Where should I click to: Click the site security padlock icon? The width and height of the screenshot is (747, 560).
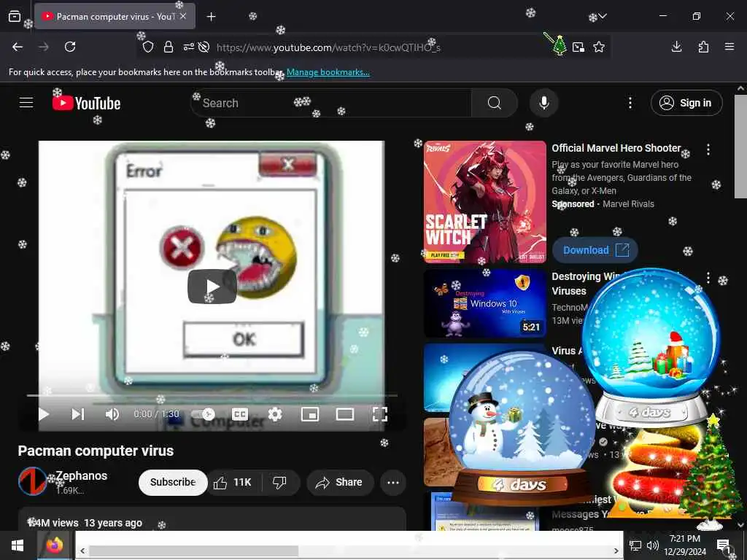(x=169, y=47)
